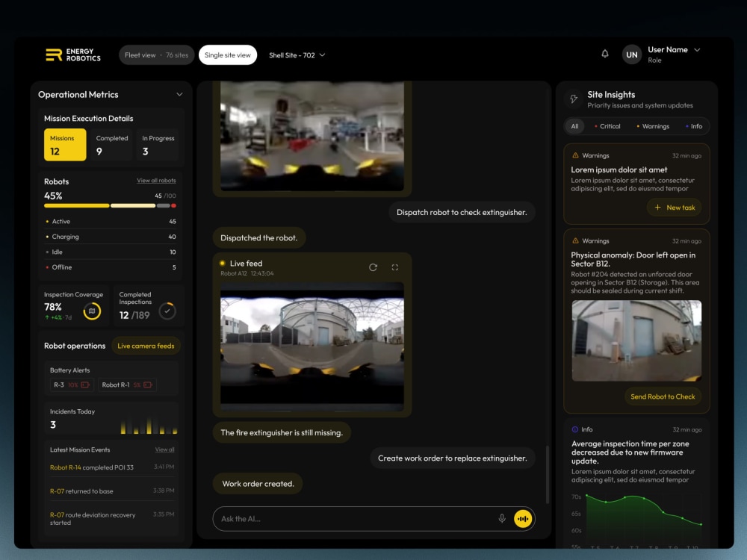
Task: Click the microphone icon in chat input
Action: pos(502,519)
